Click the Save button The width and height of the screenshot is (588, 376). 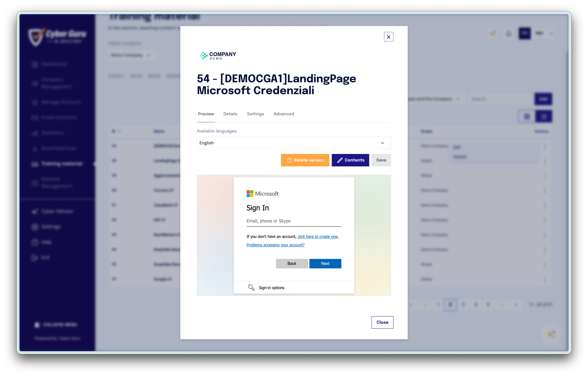tap(381, 160)
